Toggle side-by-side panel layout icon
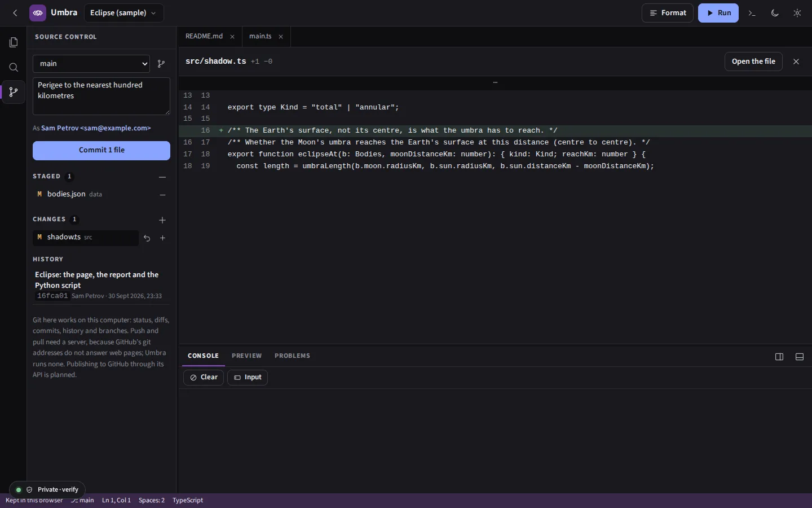The width and height of the screenshot is (812, 508). coord(779,357)
